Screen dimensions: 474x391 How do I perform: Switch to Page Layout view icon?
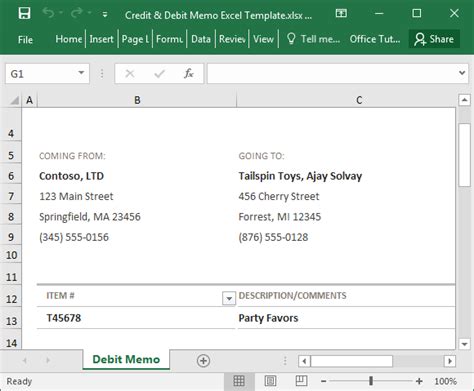(270, 381)
